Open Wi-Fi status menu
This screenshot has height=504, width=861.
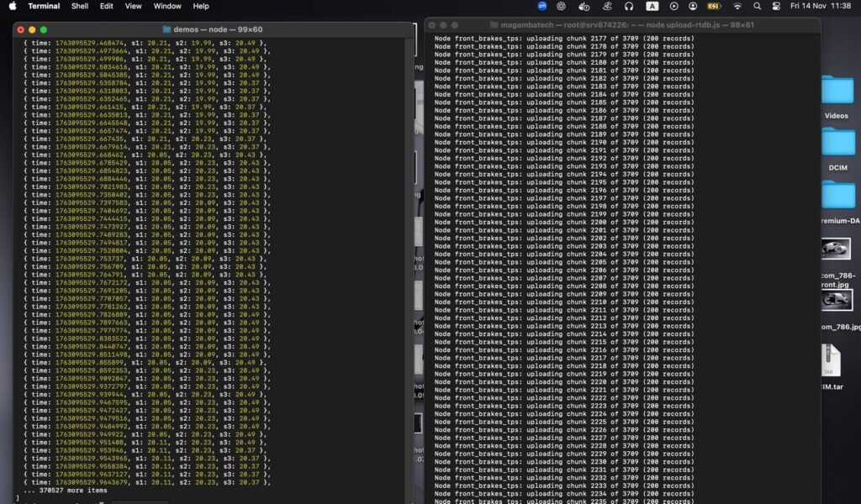pos(737,6)
